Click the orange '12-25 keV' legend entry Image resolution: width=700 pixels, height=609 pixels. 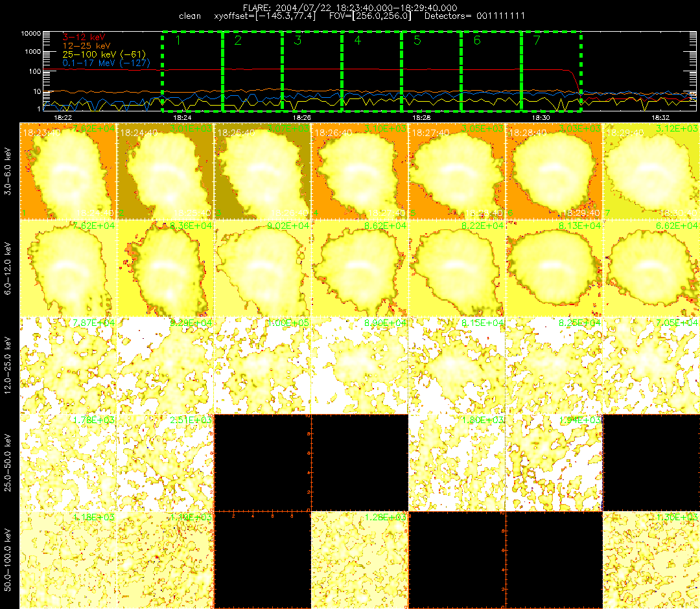86,46
